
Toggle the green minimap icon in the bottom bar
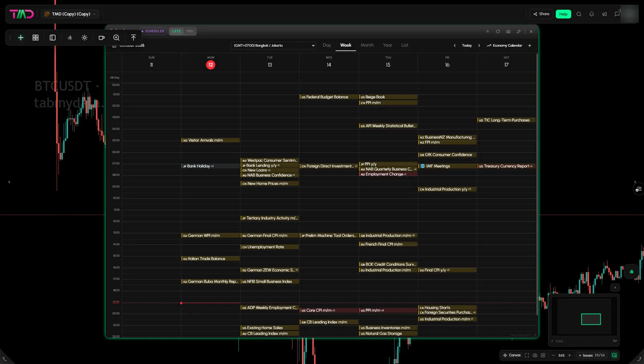tap(615, 355)
